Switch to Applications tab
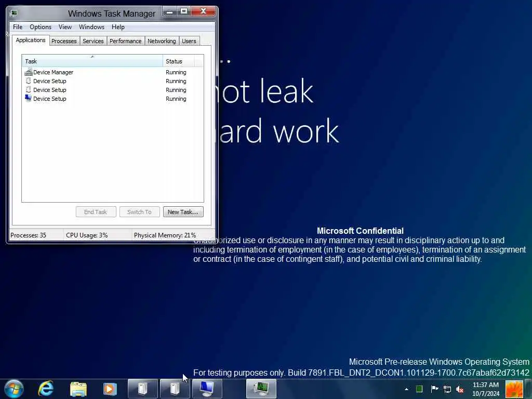Viewport: 532px width, 399px height. tap(31, 40)
